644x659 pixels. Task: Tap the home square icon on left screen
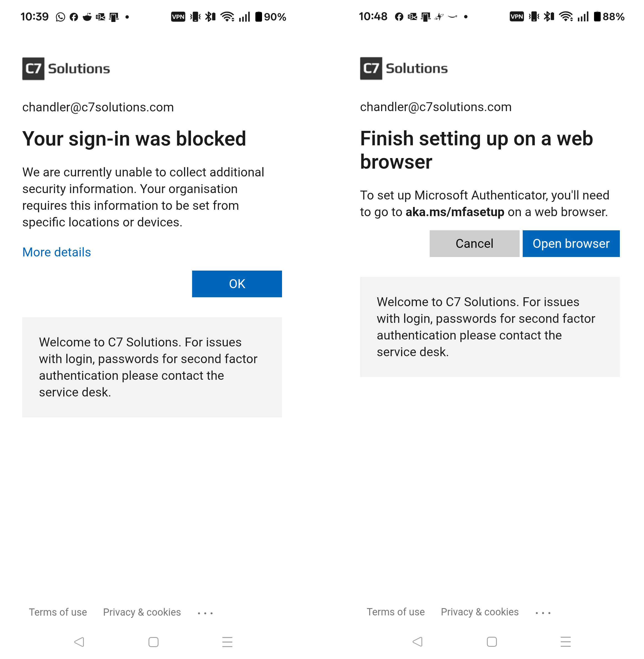point(153,642)
